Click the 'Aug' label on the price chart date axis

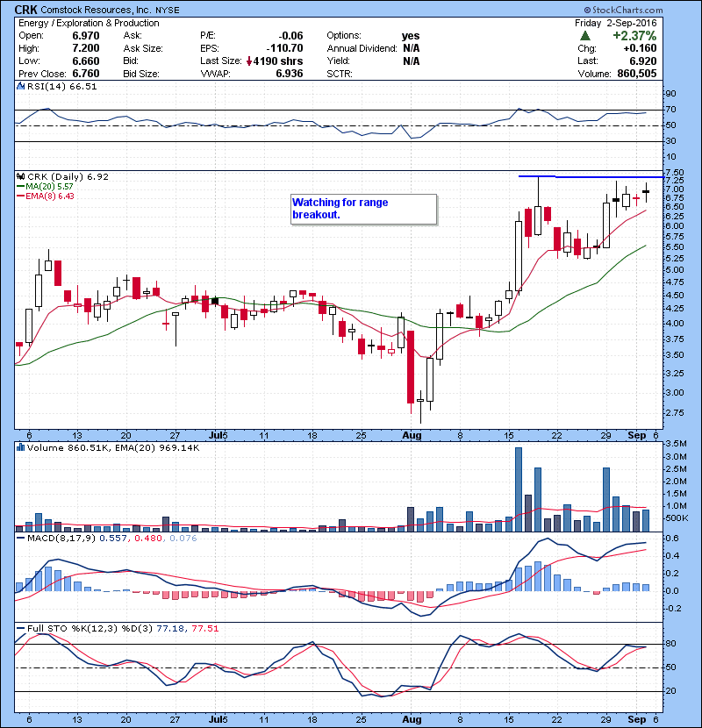tap(412, 436)
